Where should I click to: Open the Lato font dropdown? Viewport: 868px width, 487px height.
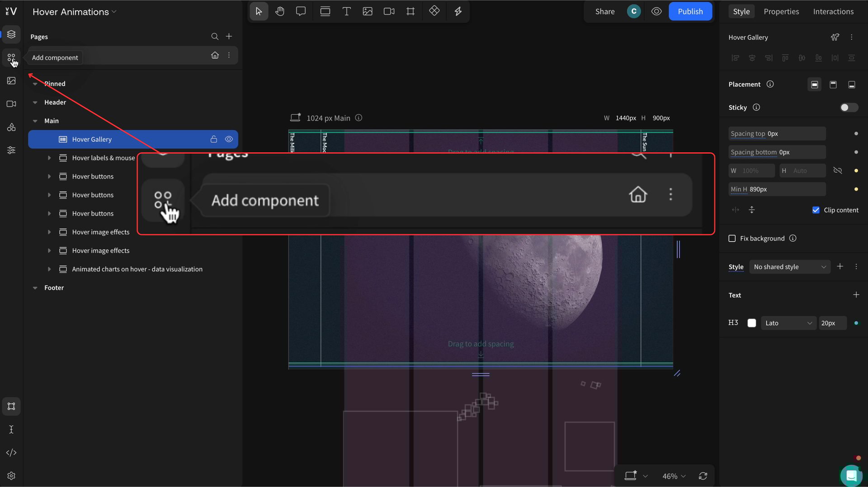click(788, 323)
